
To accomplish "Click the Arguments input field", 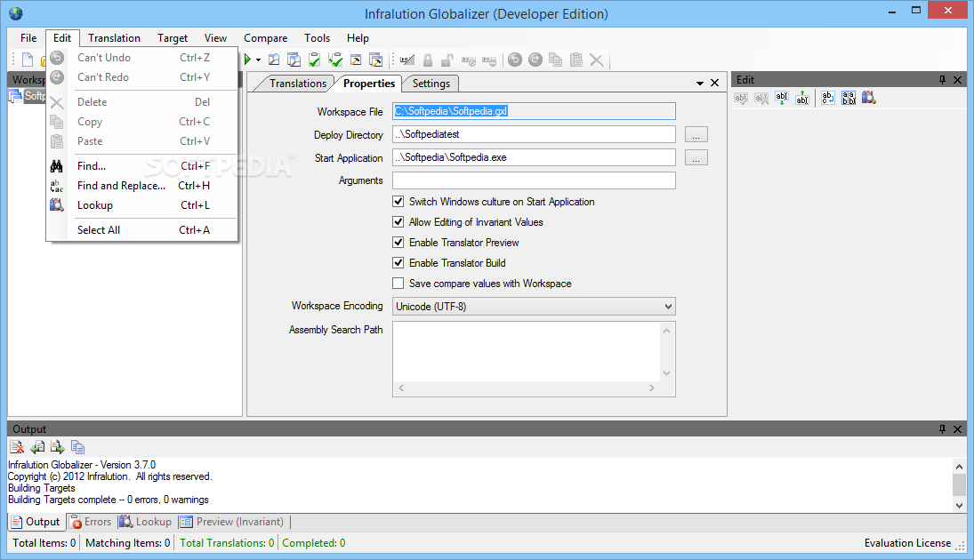I will click(x=534, y=180).
